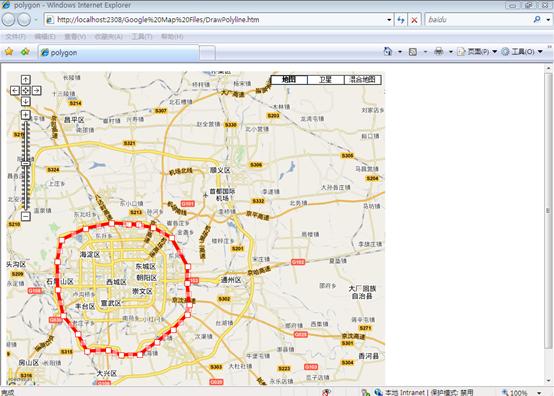554x396 pixels.
Task: Expand the address bar history dropdown
Action: 389,20
